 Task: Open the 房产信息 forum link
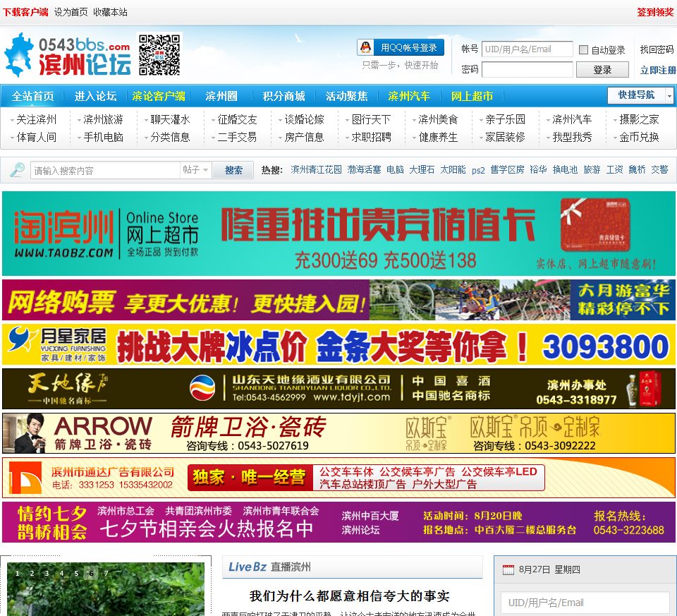(x=304, y=138)
